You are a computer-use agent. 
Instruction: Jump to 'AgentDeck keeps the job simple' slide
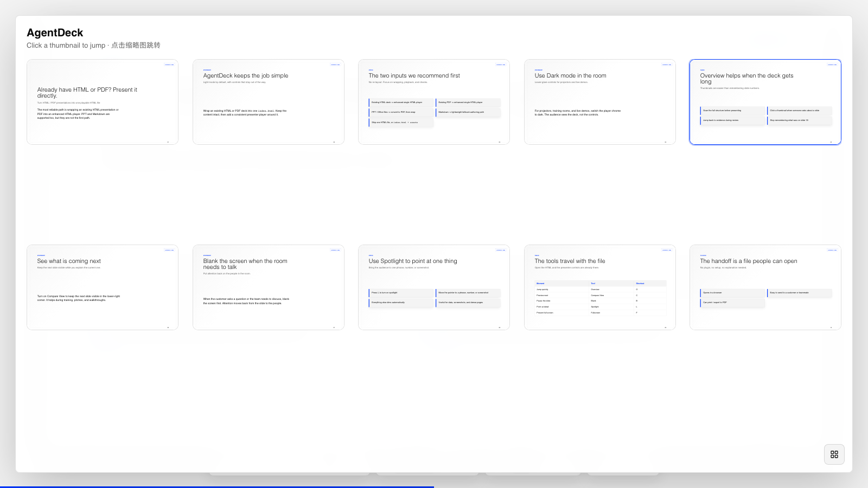click(x=269, y=102)
